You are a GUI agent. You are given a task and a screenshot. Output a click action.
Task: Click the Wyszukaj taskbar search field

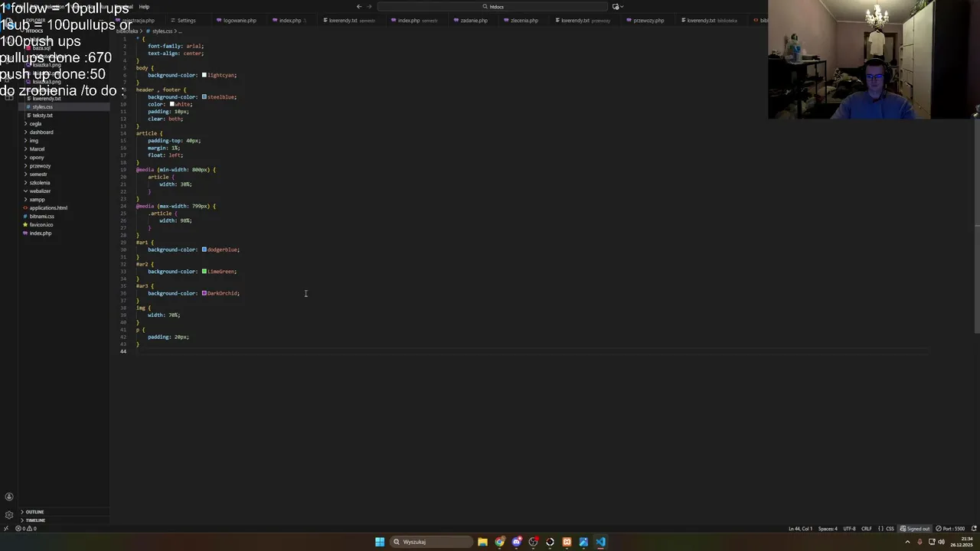(x=431, y=542)
